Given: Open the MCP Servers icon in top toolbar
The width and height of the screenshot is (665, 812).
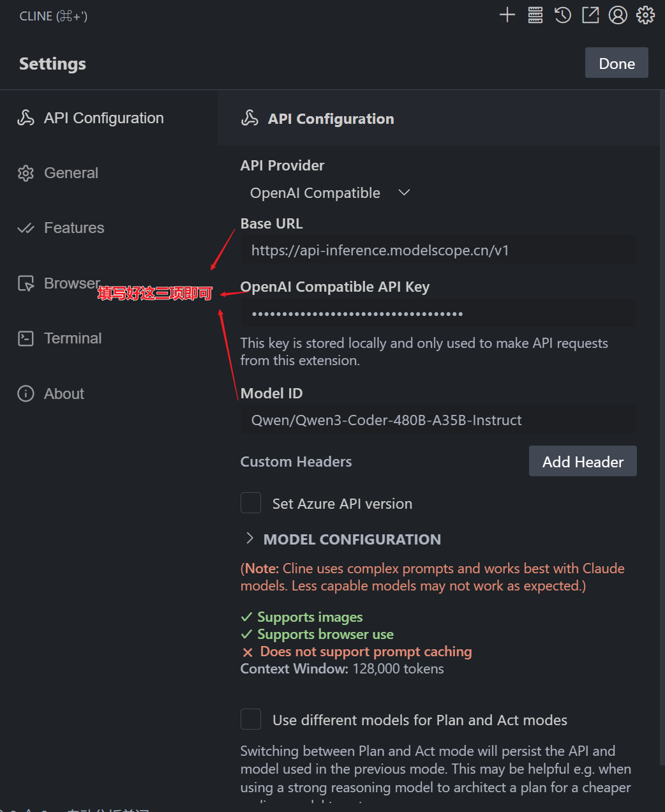Looking at the screenshot, I should click(535, 15).
